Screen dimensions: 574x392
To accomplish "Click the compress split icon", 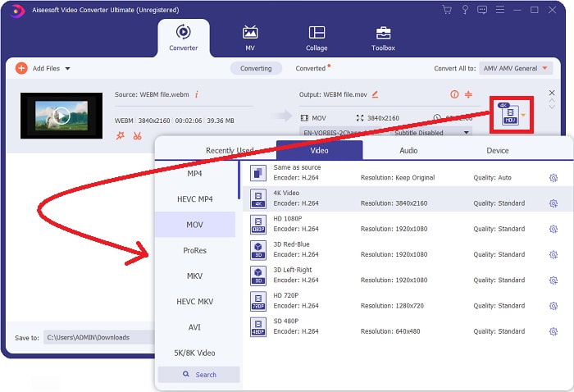I will pos(468,94).
